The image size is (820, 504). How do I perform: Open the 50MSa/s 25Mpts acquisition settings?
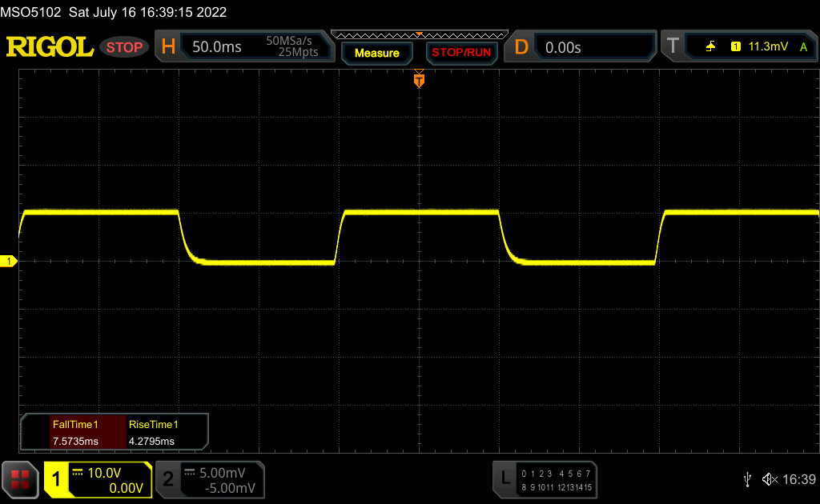point(292,47)
